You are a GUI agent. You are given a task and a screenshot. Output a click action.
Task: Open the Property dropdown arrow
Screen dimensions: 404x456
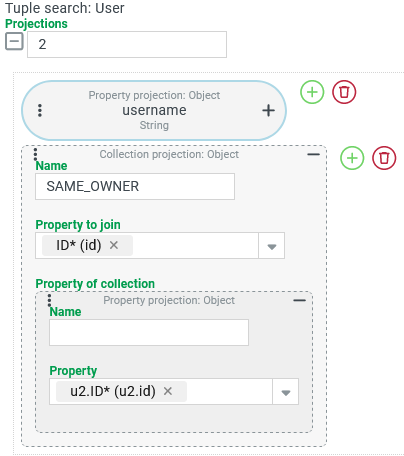tap(286, 392)
